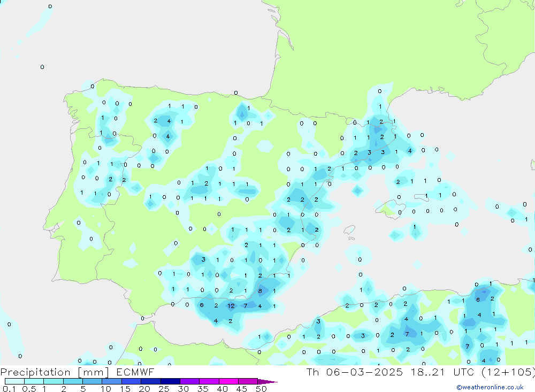This screenshot has height=392, width=535.
Task: Select the 10–15 mm legend color band
Action: click(x=112, y=381)
